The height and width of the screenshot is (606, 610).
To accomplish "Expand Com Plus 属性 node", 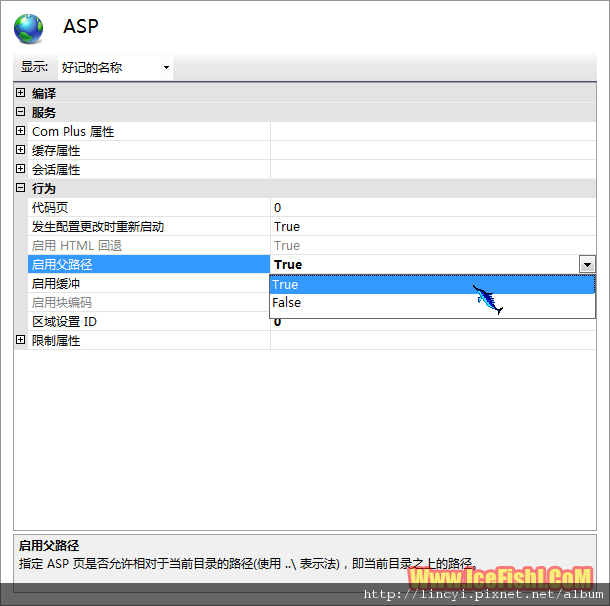I will [21, 131].
